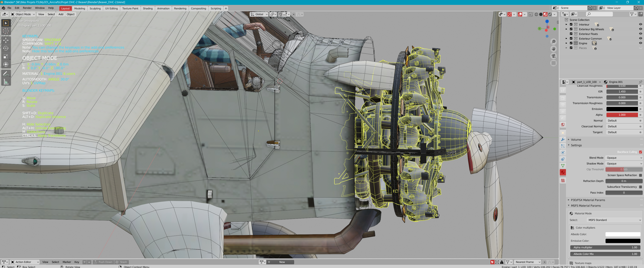The width and height of the screenshot is (644, 268).
Task: Switch to wireframe viewport shading
Action: (536, 14)
